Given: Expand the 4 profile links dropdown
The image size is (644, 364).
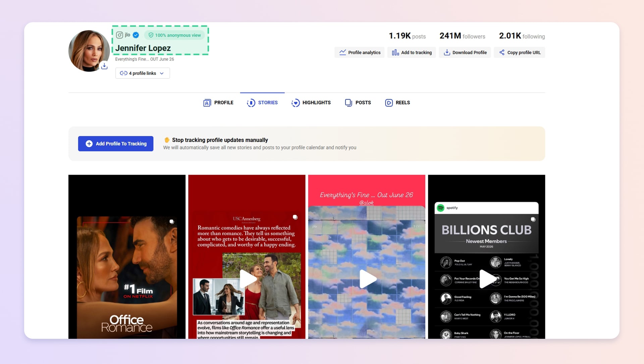Looking at the screenshot, I should (x=143, y=73).
